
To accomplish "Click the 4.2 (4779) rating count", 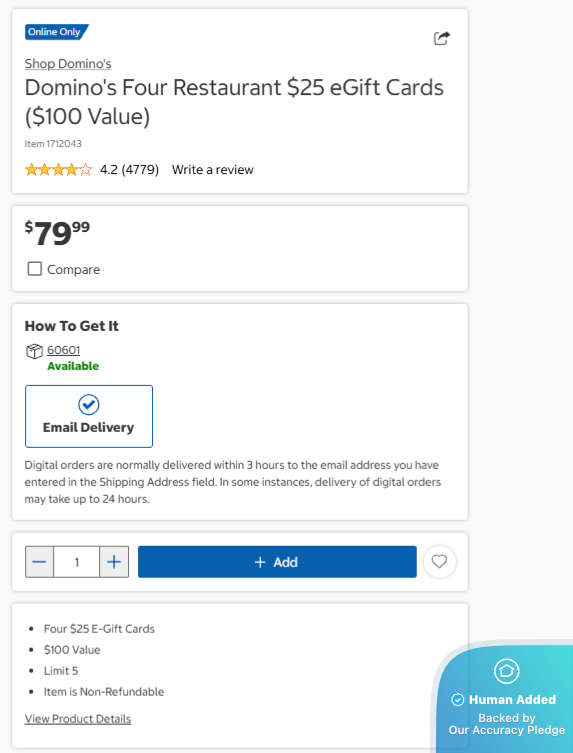I will (x=129, y=170).
